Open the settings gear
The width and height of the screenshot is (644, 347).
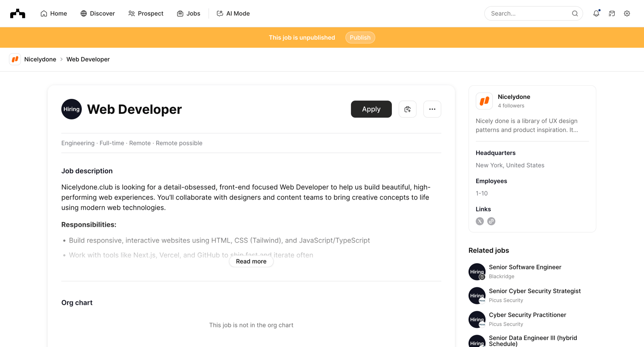point(627,14)
